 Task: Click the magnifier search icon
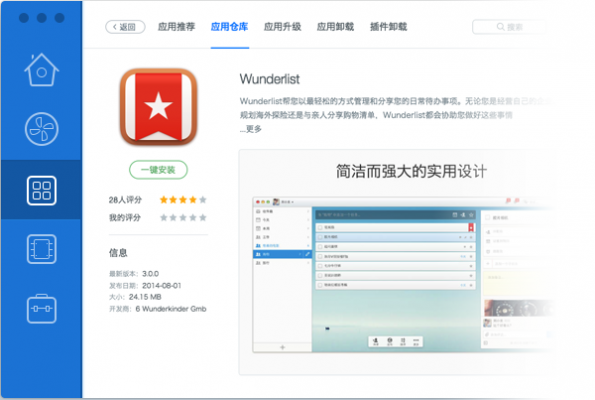501,27
